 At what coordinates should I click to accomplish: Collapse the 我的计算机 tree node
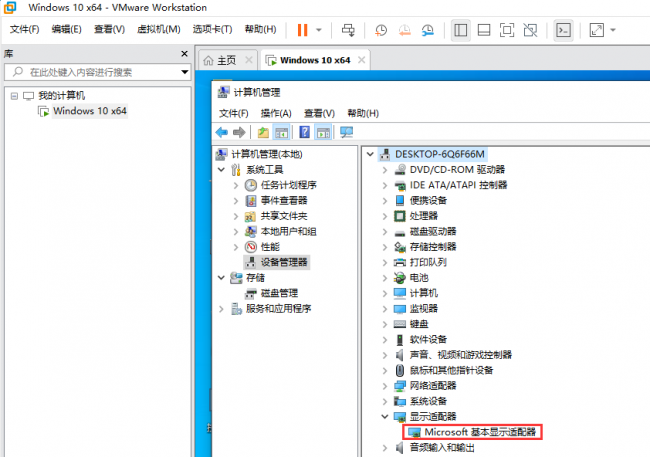(15, 96)
